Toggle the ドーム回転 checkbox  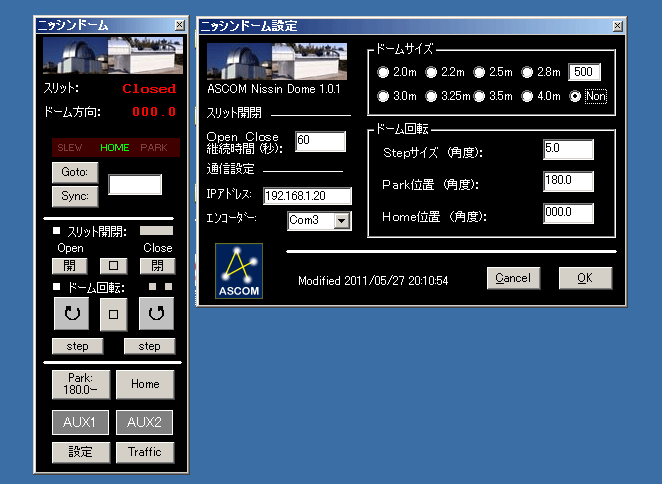pyautogui.click(x=57, y=287)
